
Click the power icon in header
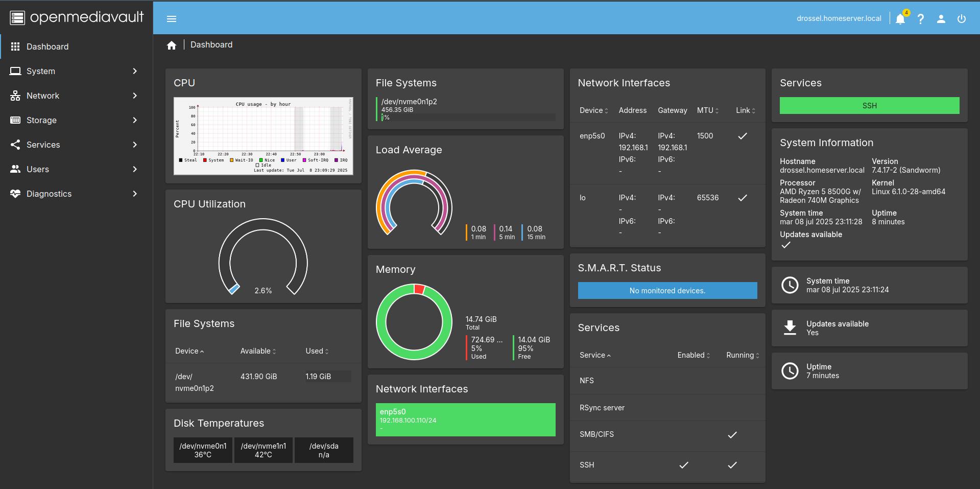(x=961, y=19)
